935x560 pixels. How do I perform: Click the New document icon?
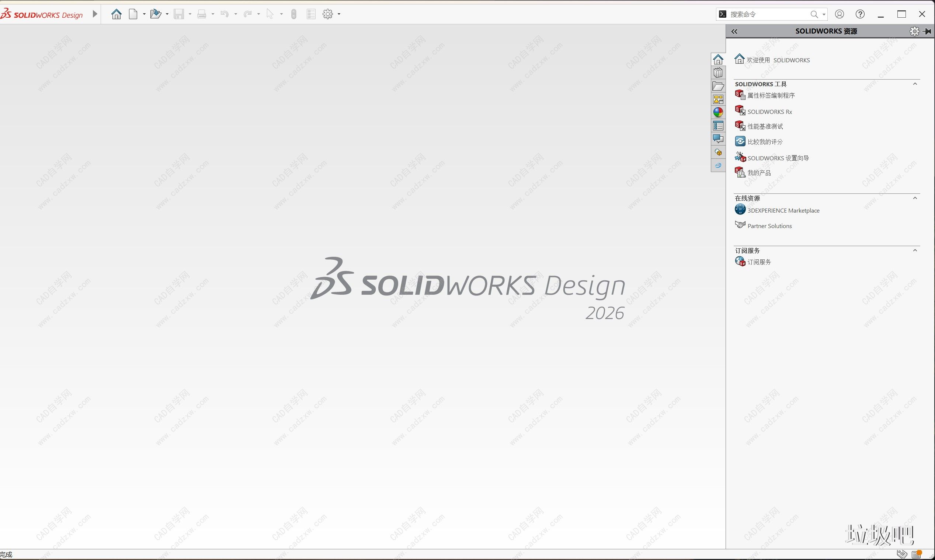point(133,14)
